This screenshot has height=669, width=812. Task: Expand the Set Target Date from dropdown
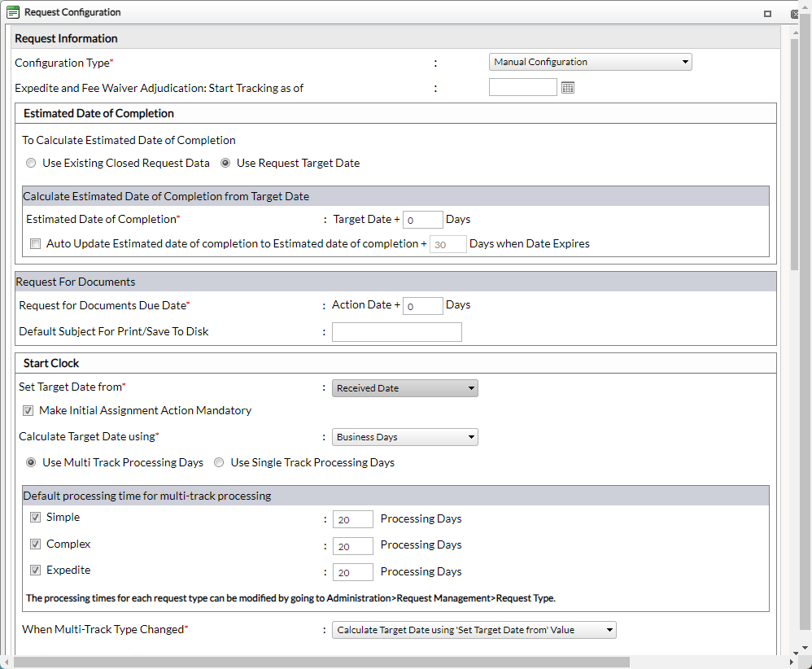point(405,388)
